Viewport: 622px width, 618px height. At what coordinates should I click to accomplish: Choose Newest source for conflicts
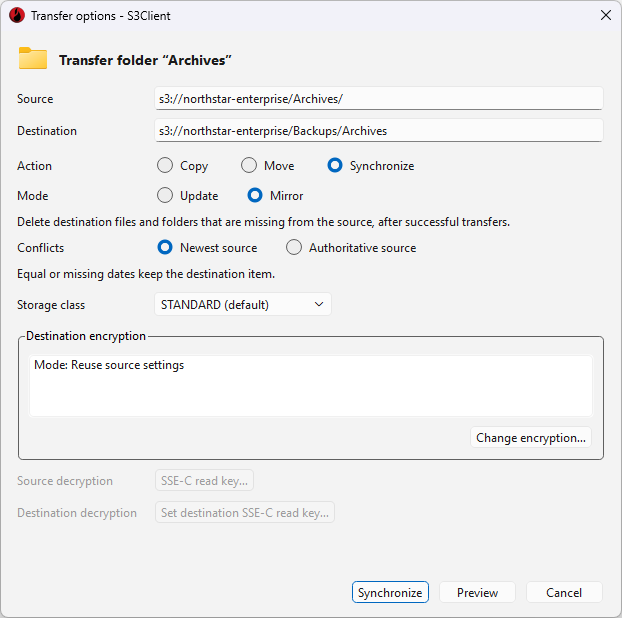(x=165, y=248)
